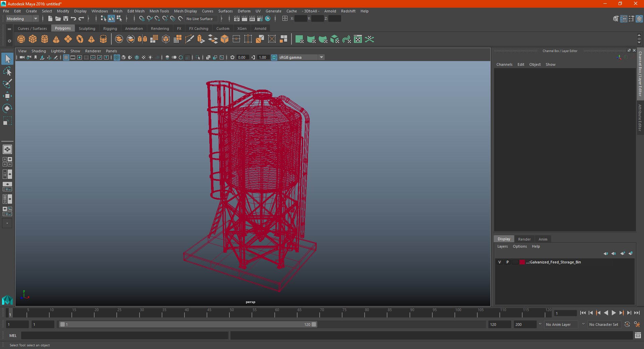This screenshot has width=644, height=349.
Task: Step forward one frame
Action: pos(629,313)
